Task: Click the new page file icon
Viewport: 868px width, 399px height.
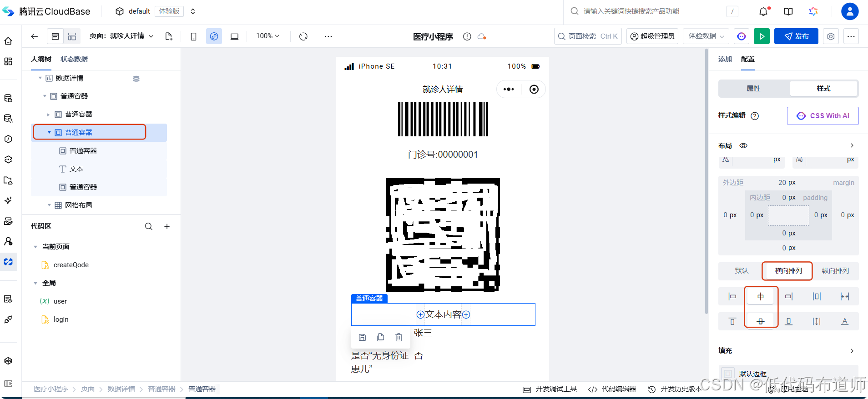Action: [169, 36]
